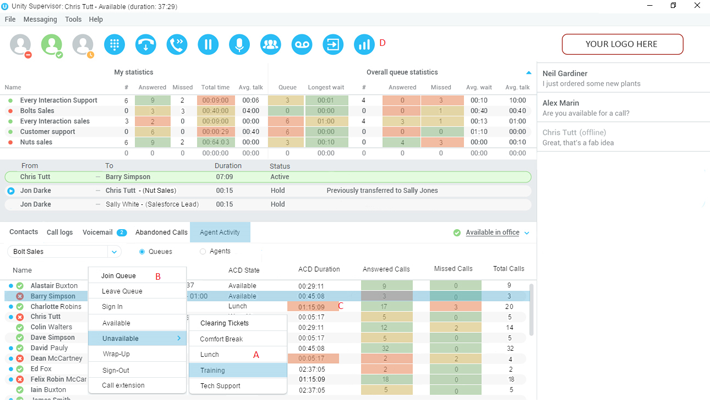Select the Agents radio button

(203, 251)
